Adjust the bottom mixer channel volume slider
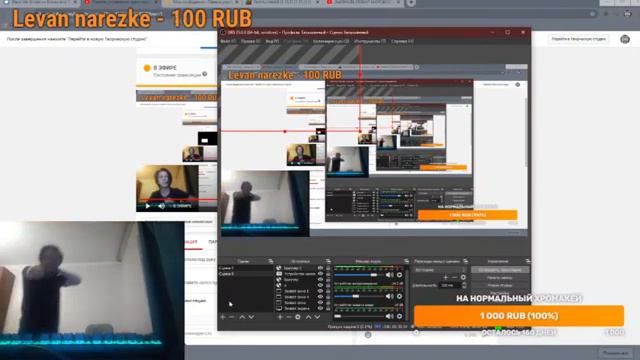This screenshot has width=640, height=360. pos(359,316)
